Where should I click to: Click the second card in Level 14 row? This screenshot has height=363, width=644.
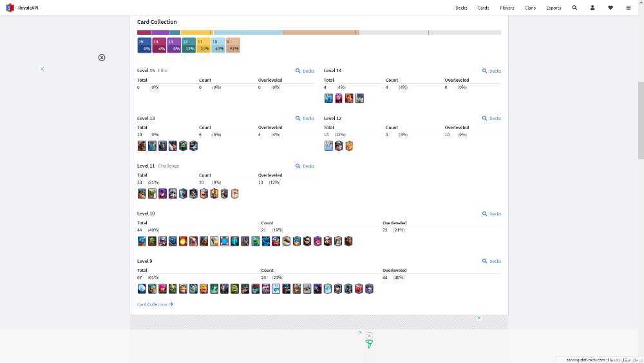coord(339,98)
